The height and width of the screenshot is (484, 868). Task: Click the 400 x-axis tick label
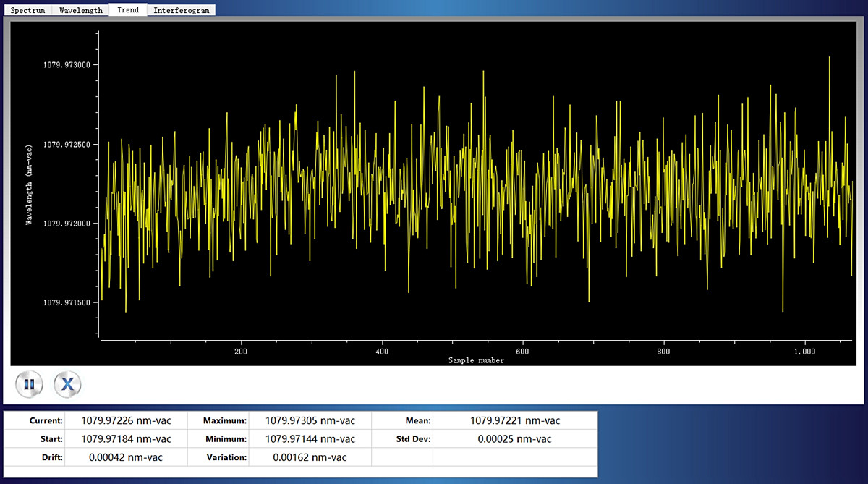pyautogui.click(x=382, y=352)
